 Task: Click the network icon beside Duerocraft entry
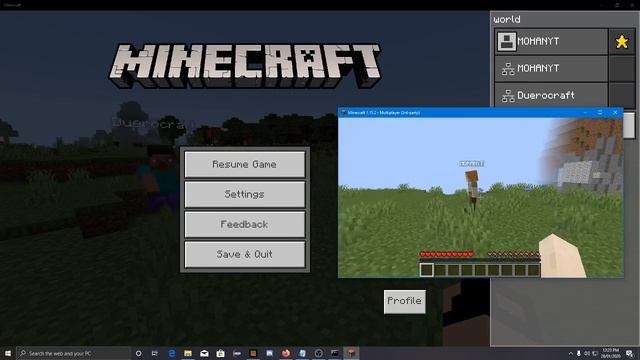click(508, 96)
